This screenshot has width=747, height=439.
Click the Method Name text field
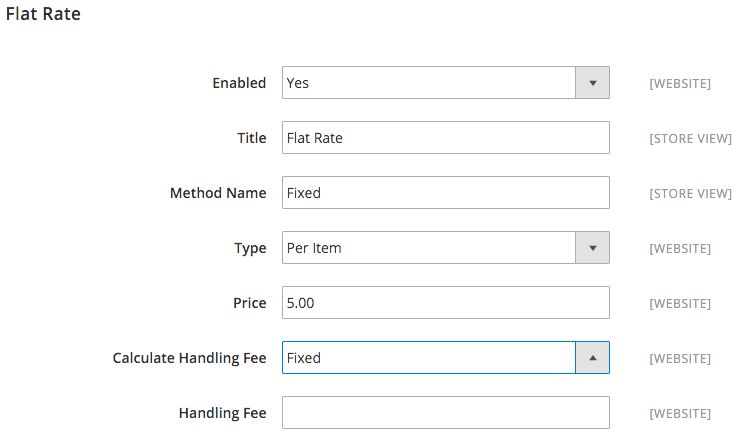click(x=445, y=193)
